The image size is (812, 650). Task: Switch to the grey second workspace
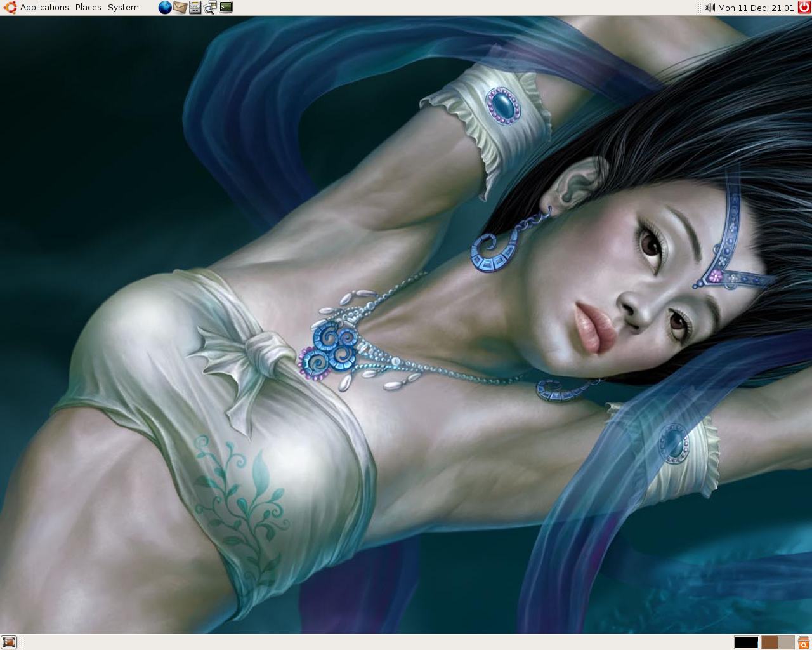coord(787,642)
